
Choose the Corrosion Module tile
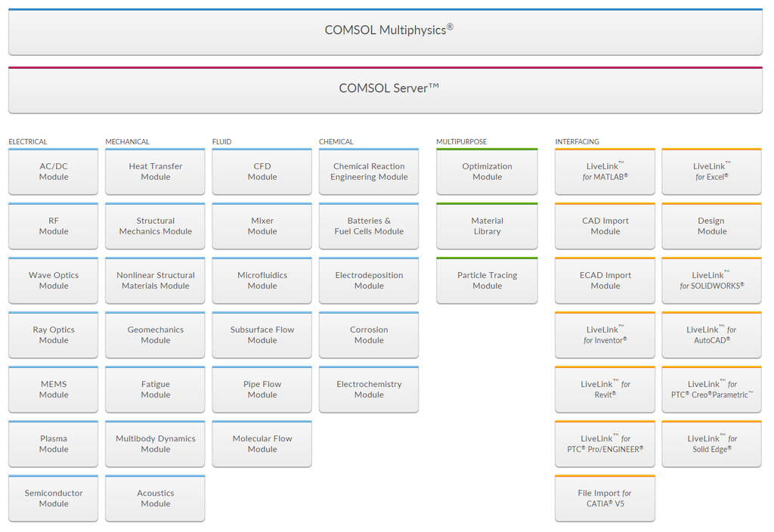[x=369, y=335]
